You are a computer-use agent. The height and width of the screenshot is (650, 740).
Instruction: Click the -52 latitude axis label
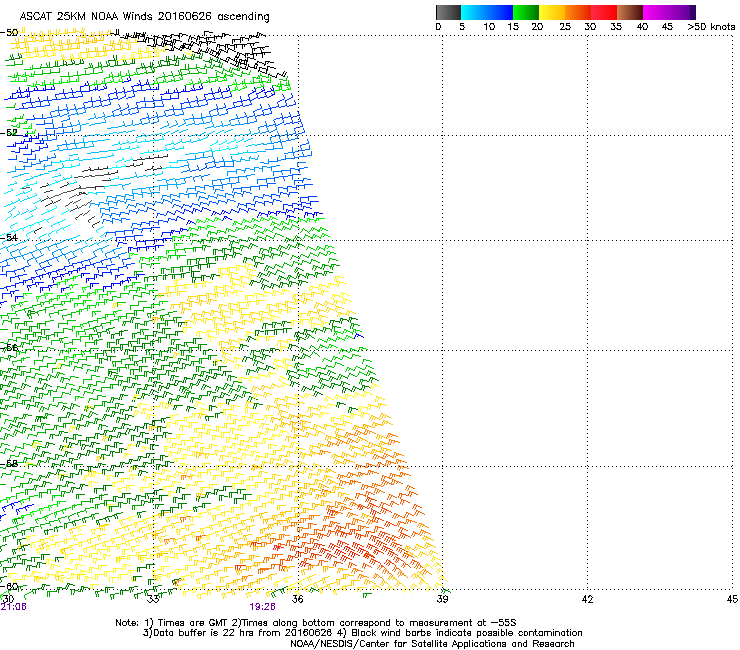coord(9,133)
